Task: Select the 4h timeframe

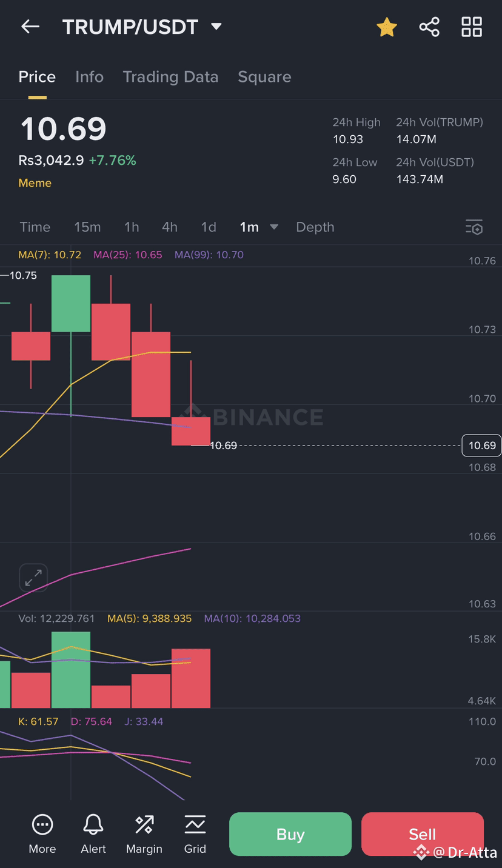Action: coord(170,227)
